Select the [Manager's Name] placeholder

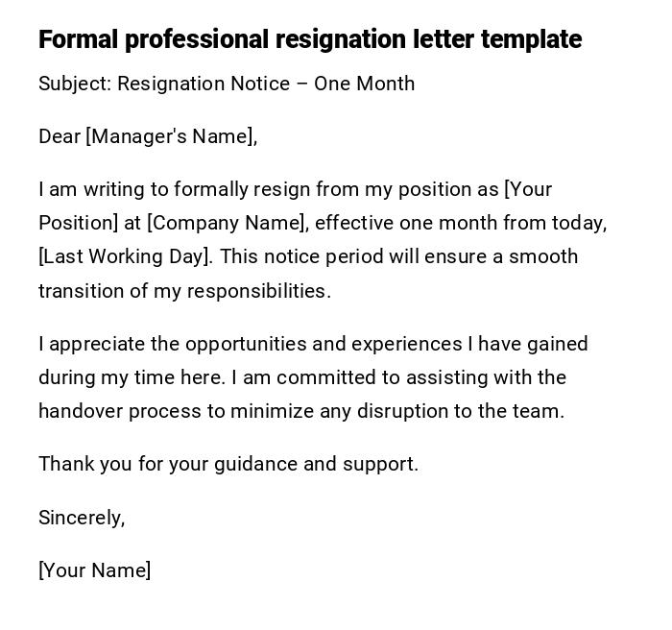170,136
